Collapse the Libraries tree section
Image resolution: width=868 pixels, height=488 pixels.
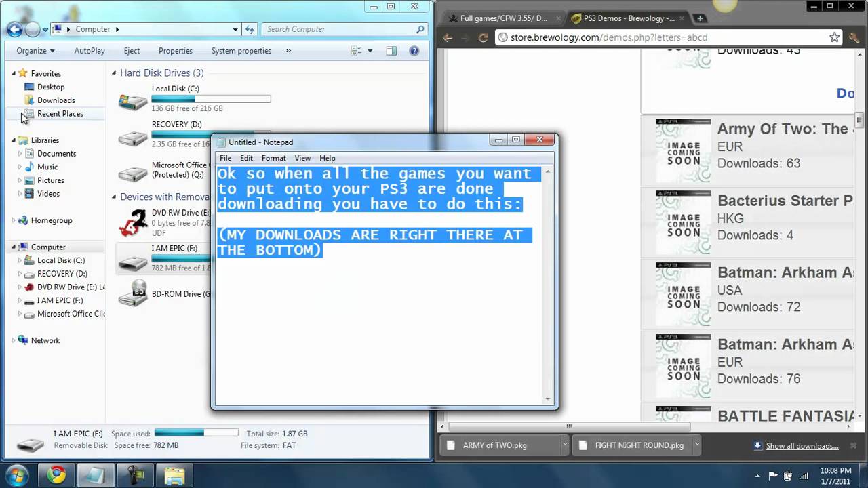[13, 140]
